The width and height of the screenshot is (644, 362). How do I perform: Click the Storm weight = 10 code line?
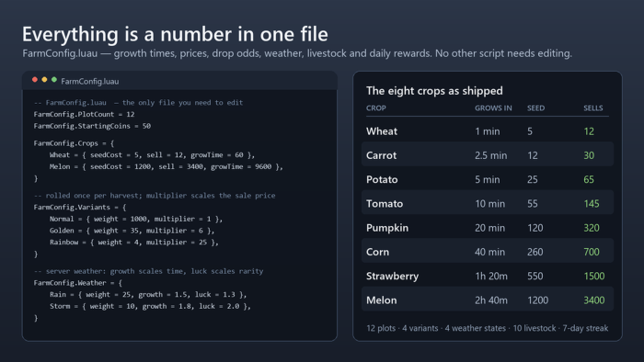tap(150, 306)
